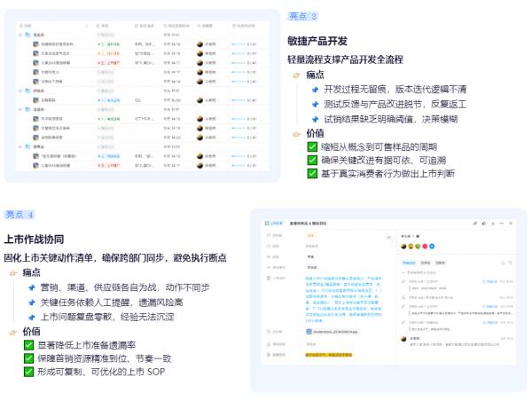
Task: Collapse the last folder group in task table
Action: click(20, 146)
